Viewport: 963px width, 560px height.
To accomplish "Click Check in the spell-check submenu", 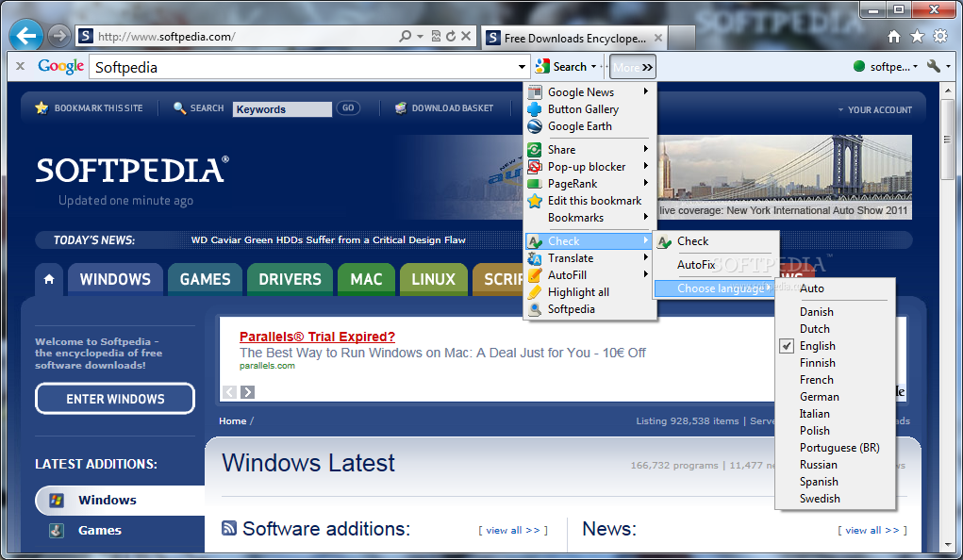I will pyautogui.click(x=716, y=241).
